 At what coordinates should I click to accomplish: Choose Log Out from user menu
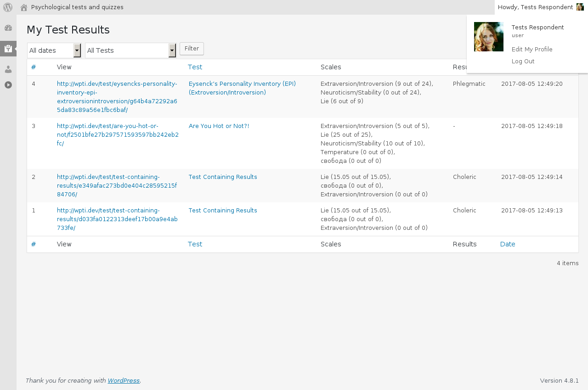523,61
